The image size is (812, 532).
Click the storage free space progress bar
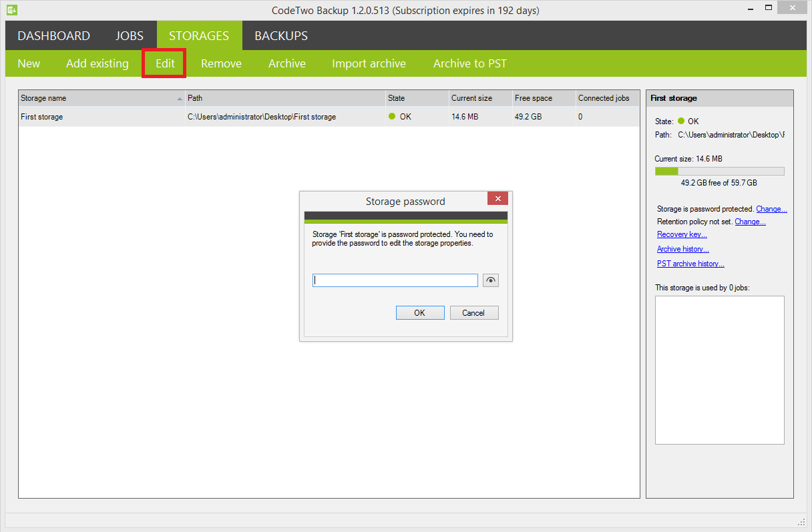click(x=719, y=170)
